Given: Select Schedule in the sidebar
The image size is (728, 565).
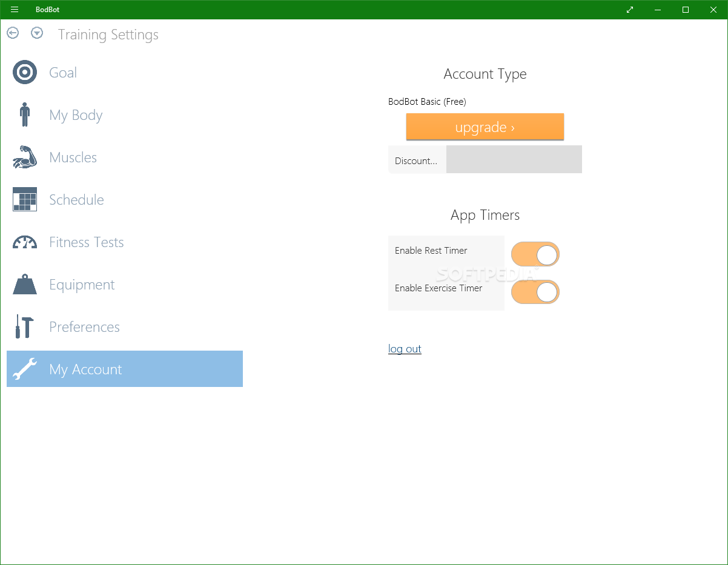Looking at the screenshot, I should click(125, 200).
